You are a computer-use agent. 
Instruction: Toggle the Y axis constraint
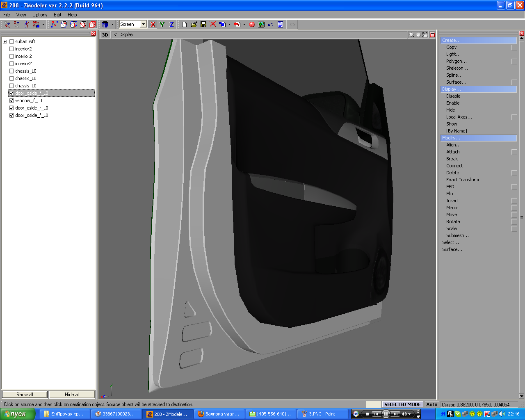coord(162,25)
